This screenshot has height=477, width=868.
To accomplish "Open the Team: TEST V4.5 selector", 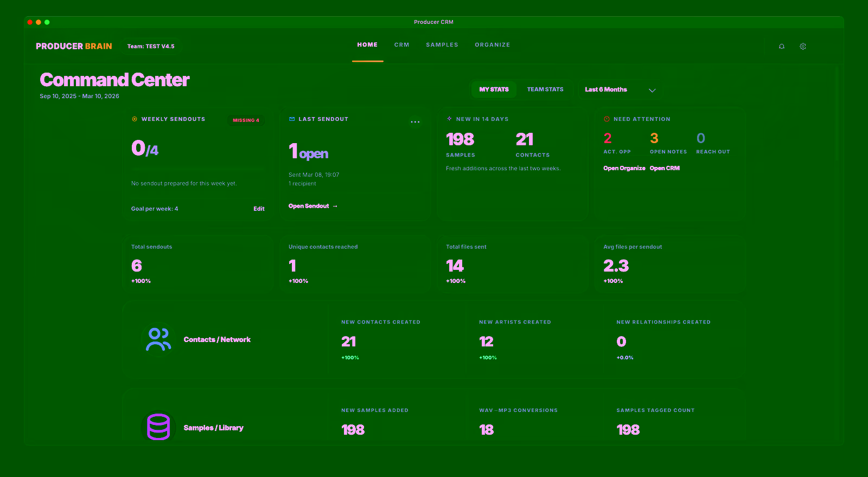I will click(x=151, y=47).
